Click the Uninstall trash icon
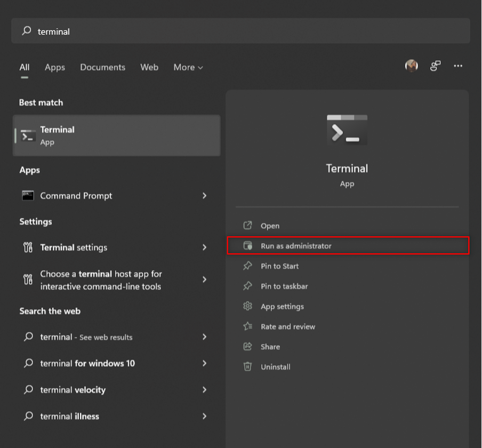The image size is (482, 448). pyautogui.click(x=247, y=366)
